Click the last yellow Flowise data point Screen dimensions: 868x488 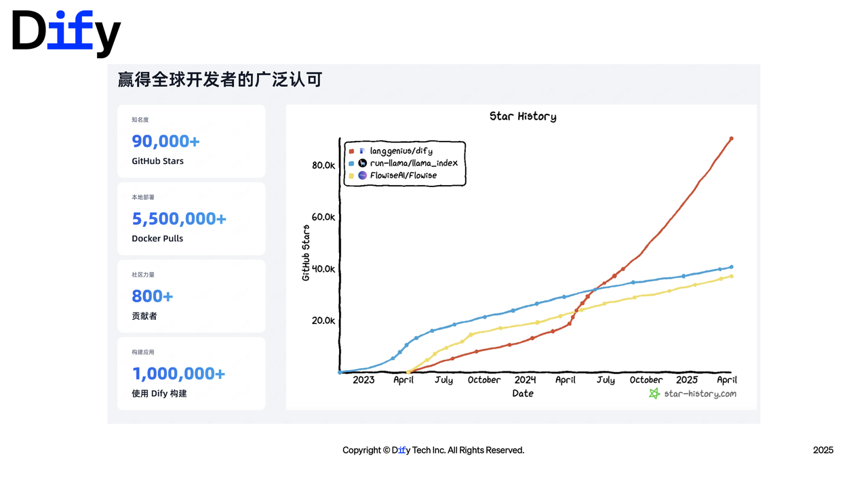pyautogui.click(x=731, y=276)
